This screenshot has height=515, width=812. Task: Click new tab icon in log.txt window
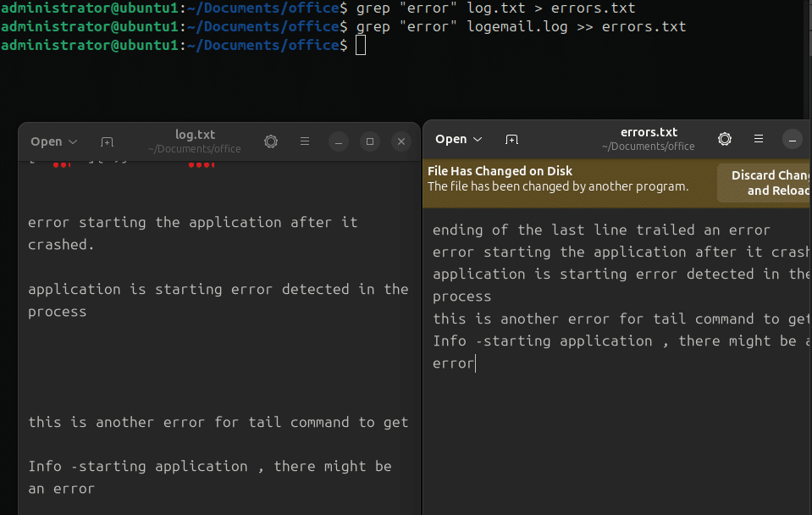click(108, 142)
